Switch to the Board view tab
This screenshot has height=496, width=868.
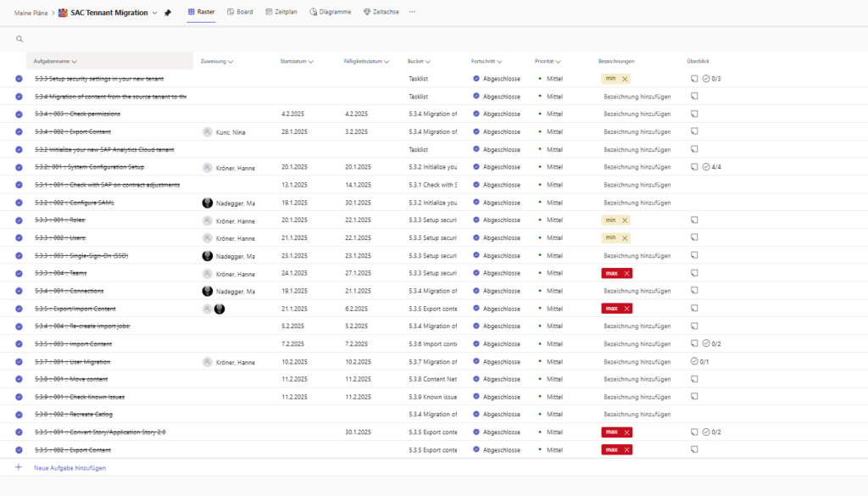239,13
